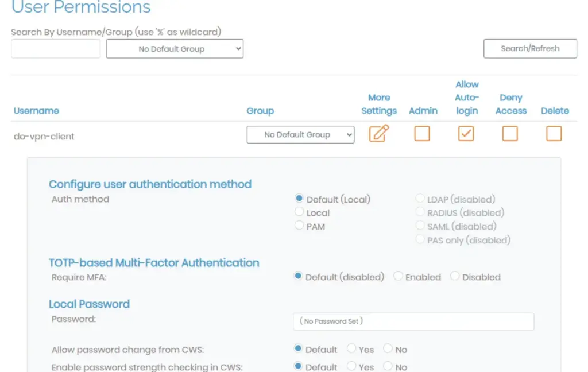
Task: Uncheck Allow Auto-login for do-vpn-client
Action: pyautogui.click(x=466, y=134)
